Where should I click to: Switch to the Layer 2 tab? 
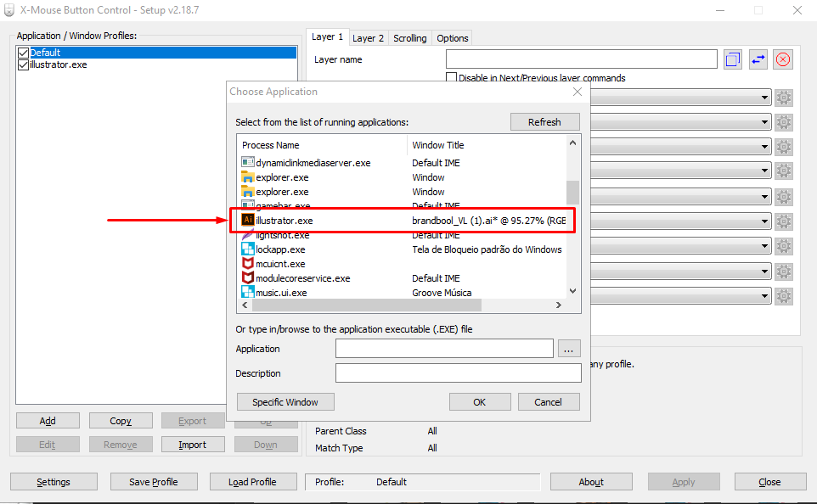tap(368, 38)
